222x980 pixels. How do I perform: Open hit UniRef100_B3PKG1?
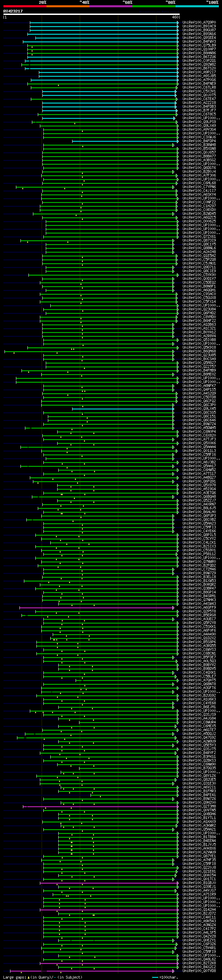199,757
